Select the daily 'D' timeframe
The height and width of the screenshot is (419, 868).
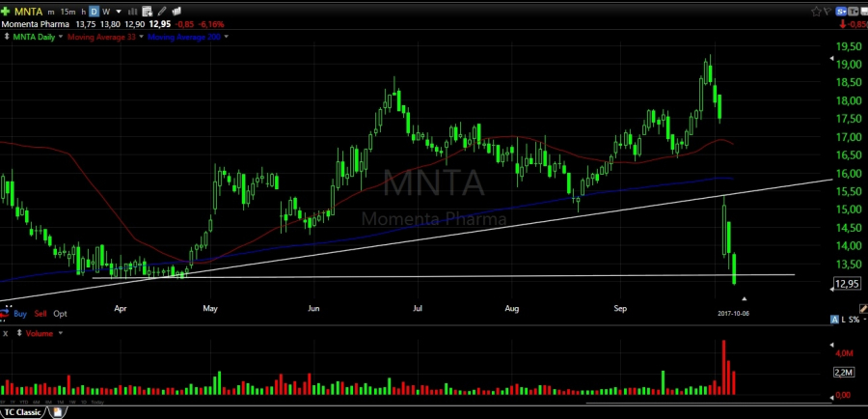tap(95, 12)
